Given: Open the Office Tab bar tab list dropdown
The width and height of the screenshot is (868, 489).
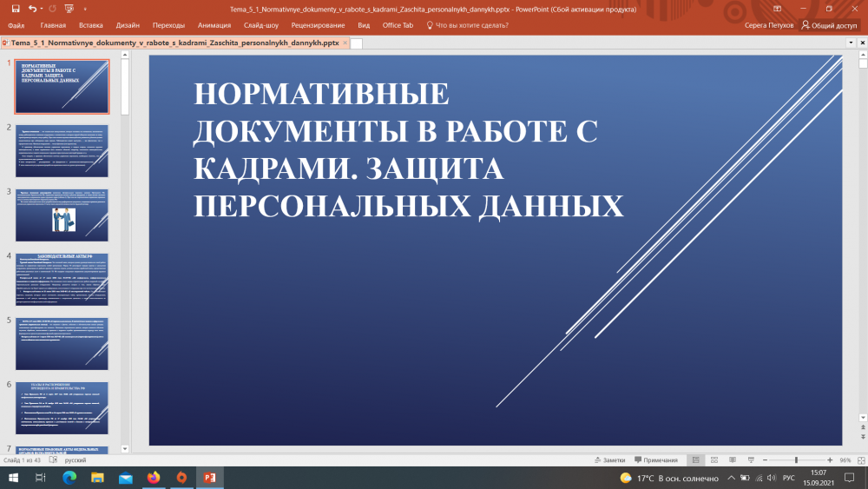Looking at the screenshot, I should 851,43.
